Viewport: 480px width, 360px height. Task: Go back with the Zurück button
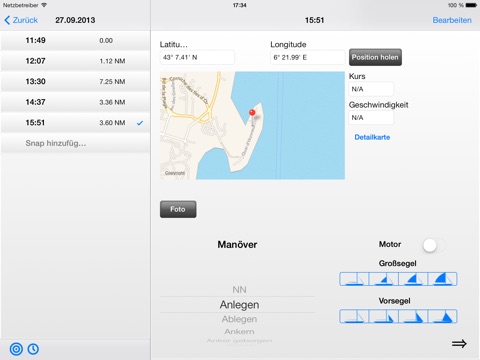21,20
